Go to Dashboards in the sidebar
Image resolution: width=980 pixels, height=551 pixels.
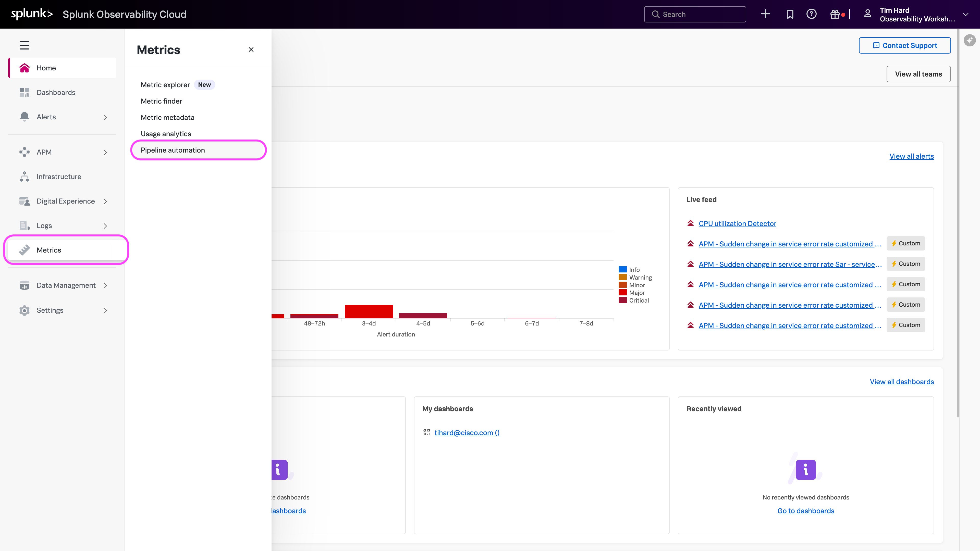pyautogui.click(x=62, y=92)
